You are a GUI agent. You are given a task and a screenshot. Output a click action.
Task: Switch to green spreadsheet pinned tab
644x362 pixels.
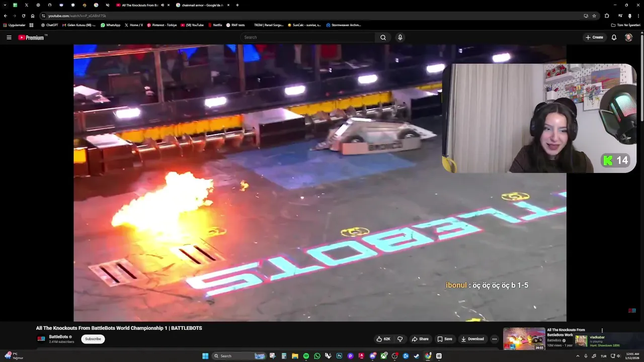click(15, 5)
